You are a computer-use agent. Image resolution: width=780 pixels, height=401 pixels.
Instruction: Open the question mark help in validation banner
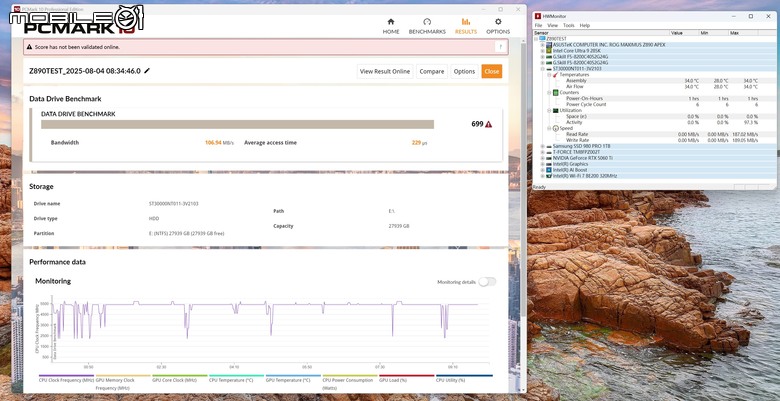point(501,47)
